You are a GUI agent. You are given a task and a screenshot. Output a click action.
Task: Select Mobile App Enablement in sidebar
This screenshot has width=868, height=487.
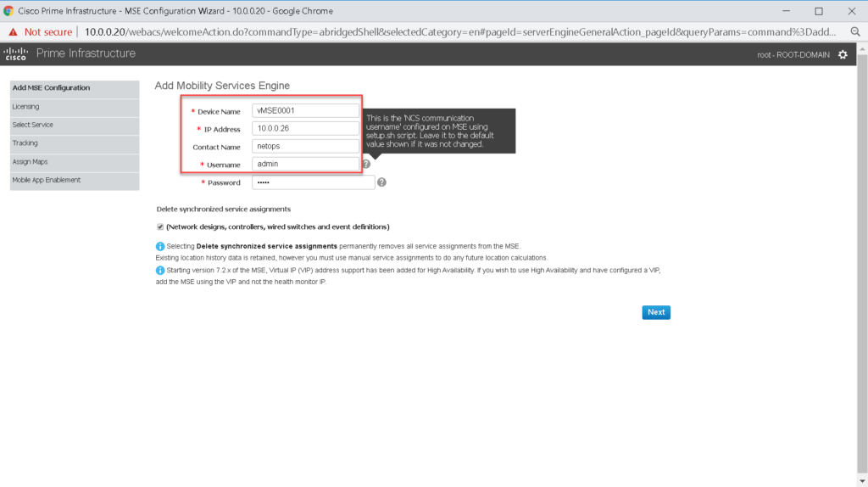click(x=74, y=180)
